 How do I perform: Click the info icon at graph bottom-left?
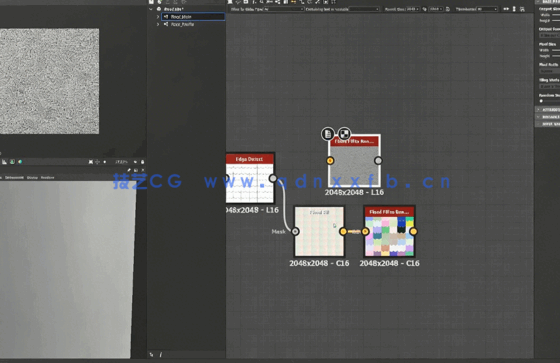(160, 354)
